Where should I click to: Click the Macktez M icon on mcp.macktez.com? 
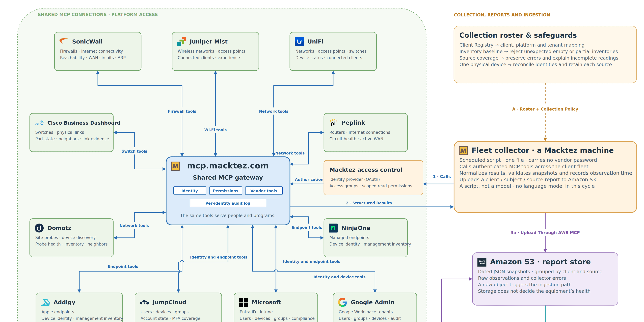(x=175, y=166)
